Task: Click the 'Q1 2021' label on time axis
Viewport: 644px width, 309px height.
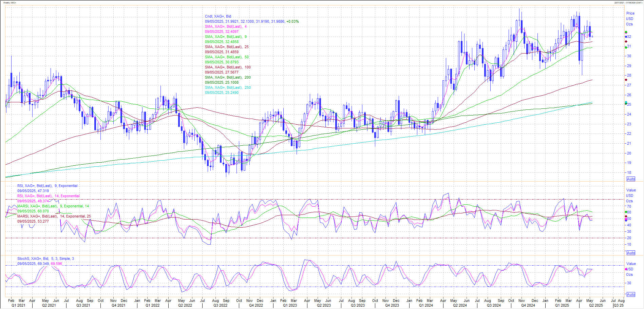Action: click(18, 305)
